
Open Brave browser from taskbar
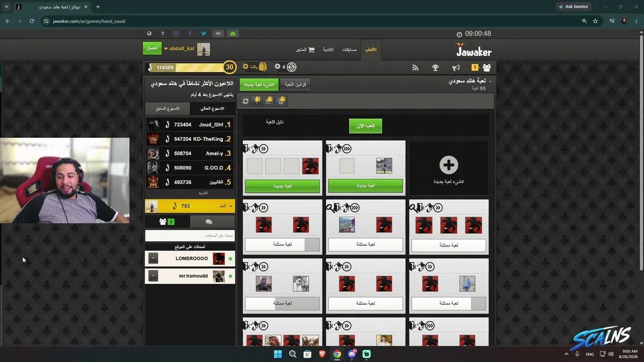coord(322,354)
